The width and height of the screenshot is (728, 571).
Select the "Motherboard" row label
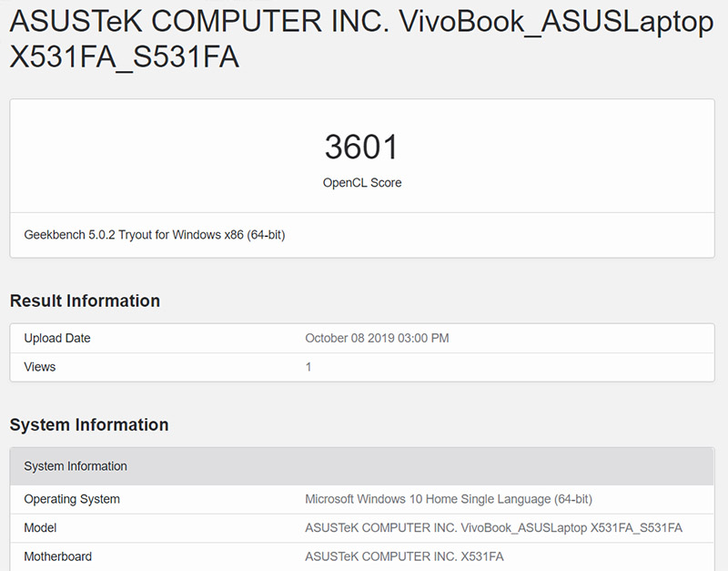coord(57,556)
